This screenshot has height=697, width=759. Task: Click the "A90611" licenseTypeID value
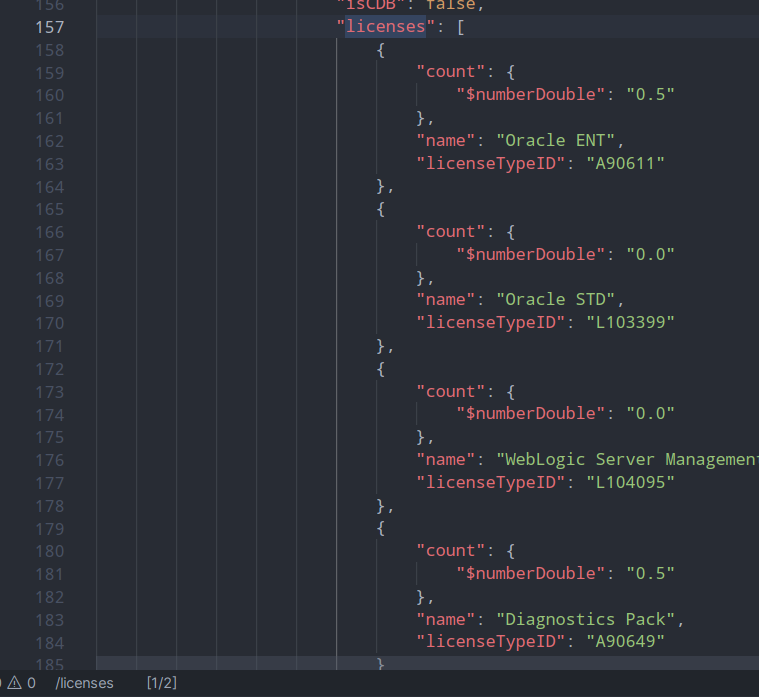pos(625,164)
